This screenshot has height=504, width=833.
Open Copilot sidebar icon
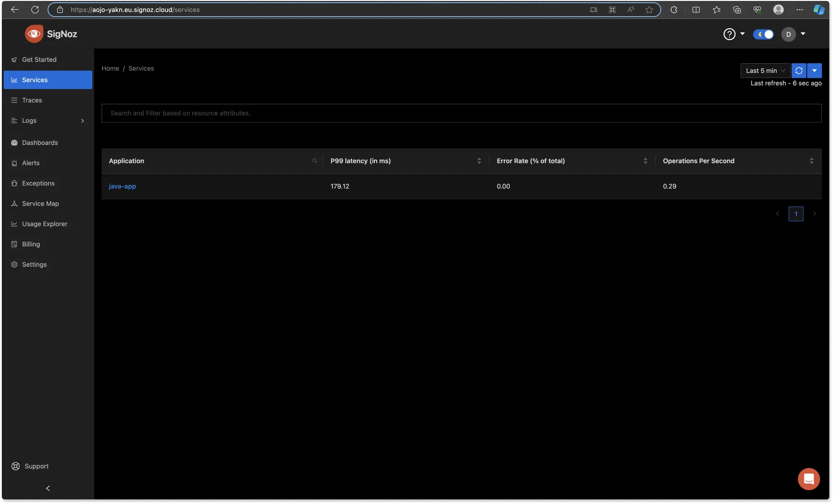[819, 10]
